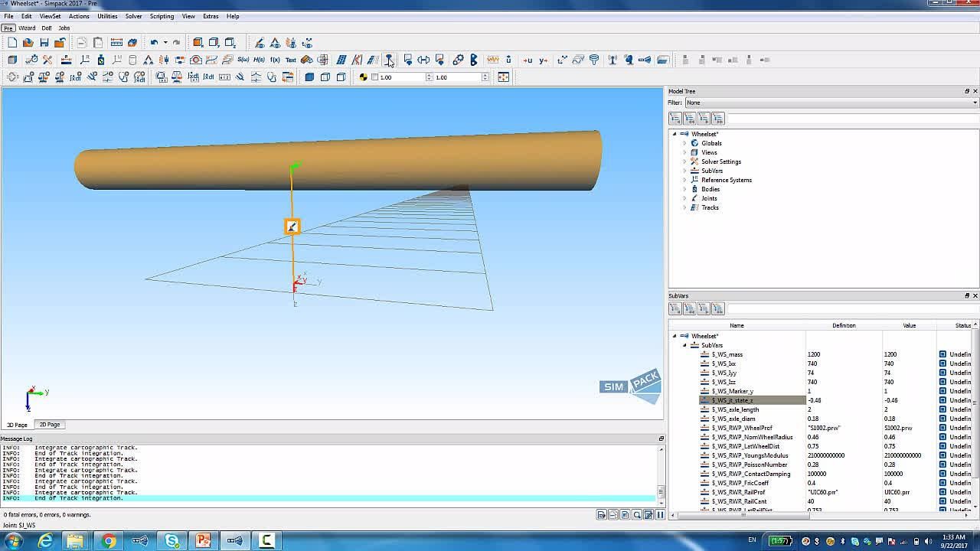Switch to the 2D Page tab
Image resolution: width=980 pixels, height=551 pixels.
pyautogui.click(x=50, y=425)
